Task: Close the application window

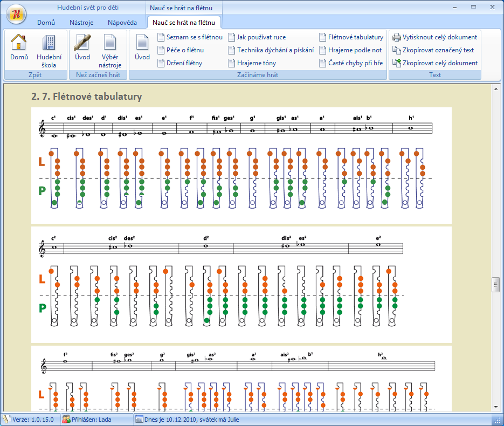Action: [492, 7]
